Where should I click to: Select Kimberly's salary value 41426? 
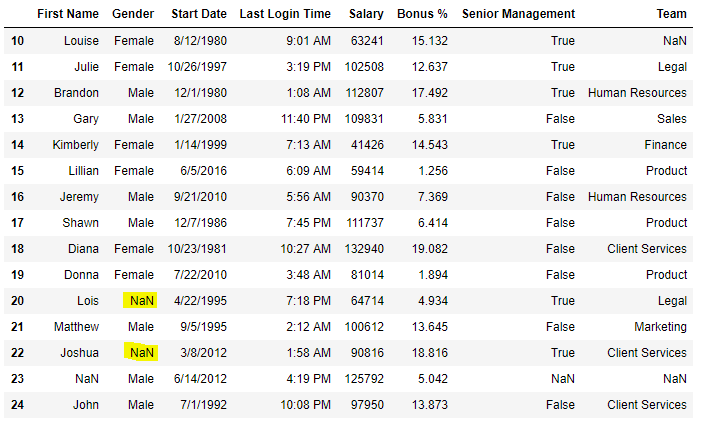pyautogui.click(x=367, y=145)
